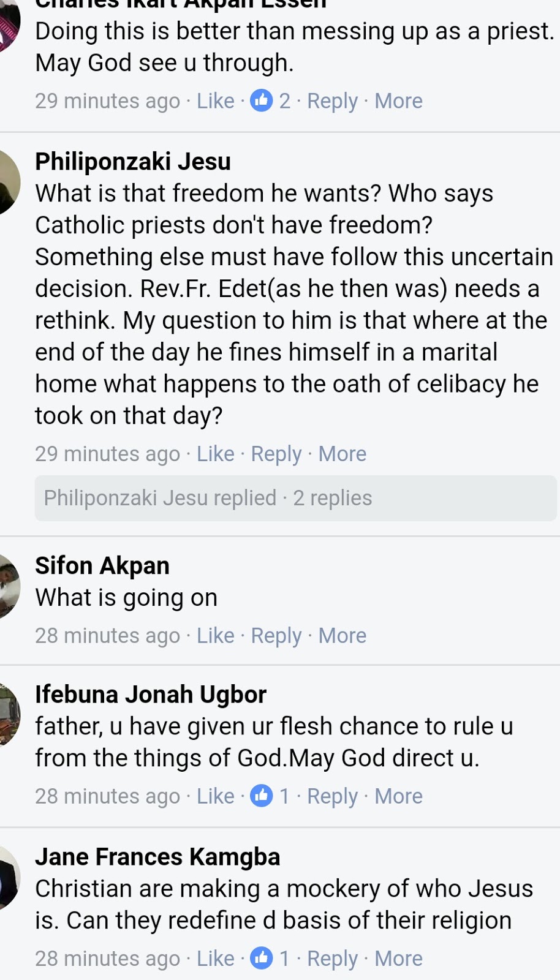This screenshot has height=980, width=560.
Task: Open Jane Frances Kamgba's avatar
Action: (x=9, y=877)
